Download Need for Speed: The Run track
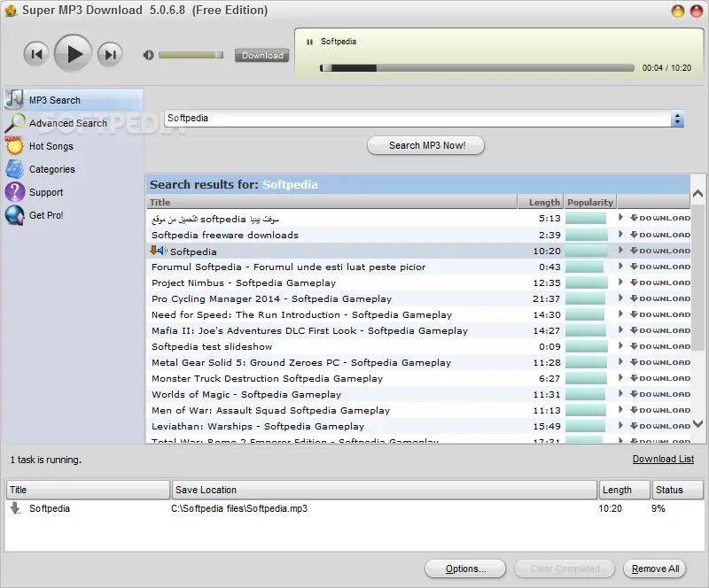 [x=660, y=314]
